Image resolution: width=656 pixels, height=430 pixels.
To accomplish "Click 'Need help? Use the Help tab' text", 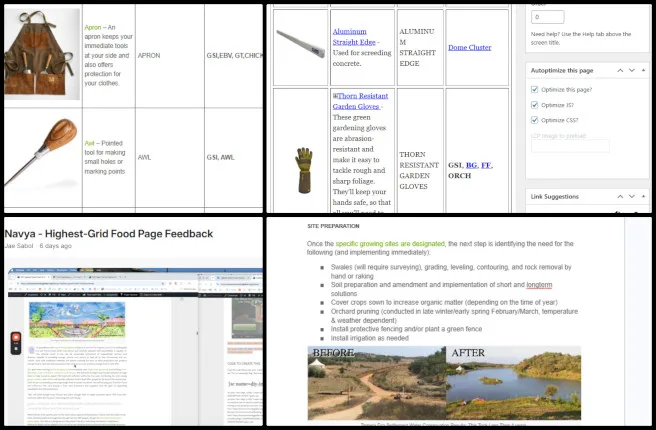I will pyautogui.click(x=581, y=38).
